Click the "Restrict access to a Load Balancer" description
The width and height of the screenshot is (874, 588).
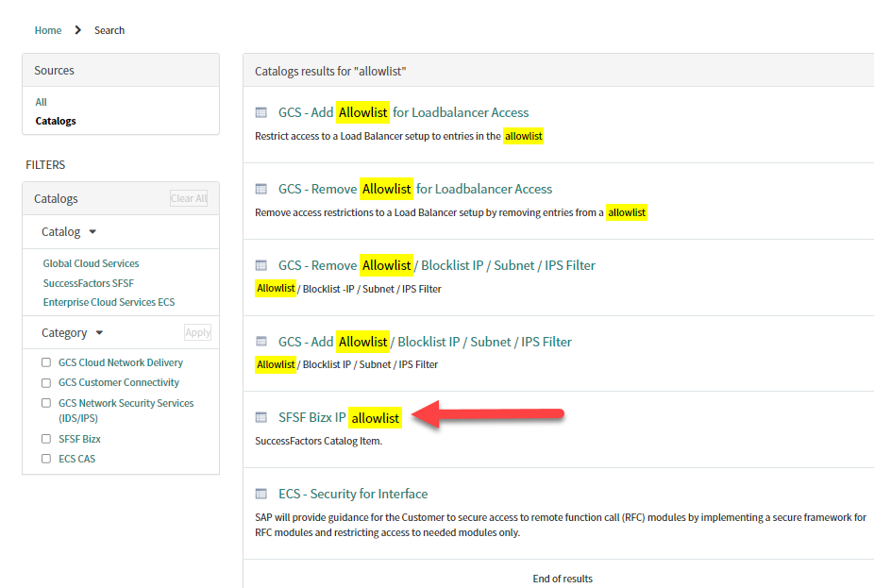(x=399, y=136)
